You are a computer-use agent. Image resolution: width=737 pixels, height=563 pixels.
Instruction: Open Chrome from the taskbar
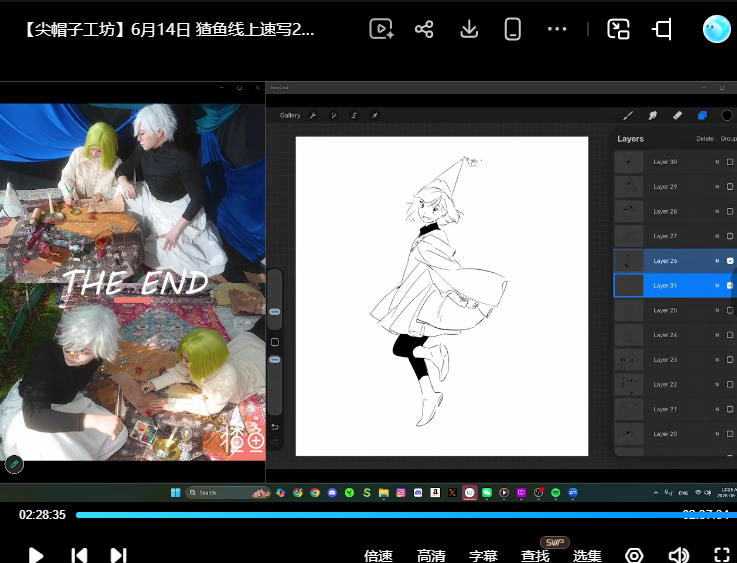point(315,493)
